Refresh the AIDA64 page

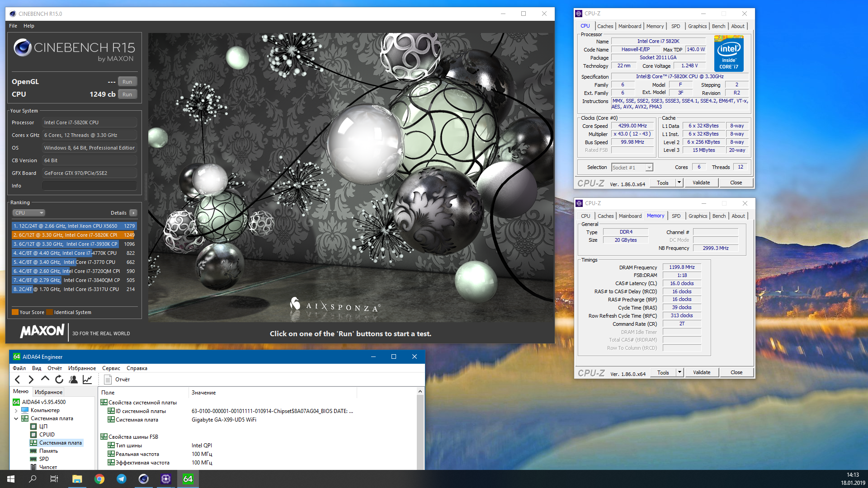click(59, 380)
